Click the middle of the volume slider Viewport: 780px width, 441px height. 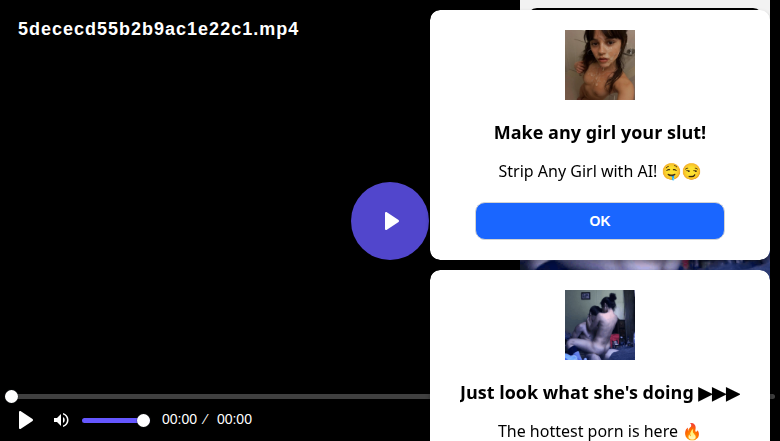click(112, 420)
